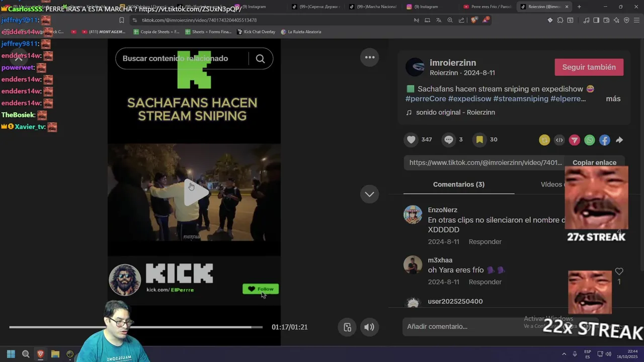Open more share options arrow icon
The height and width of the screenshot is (362, 644).
point(619,140)
